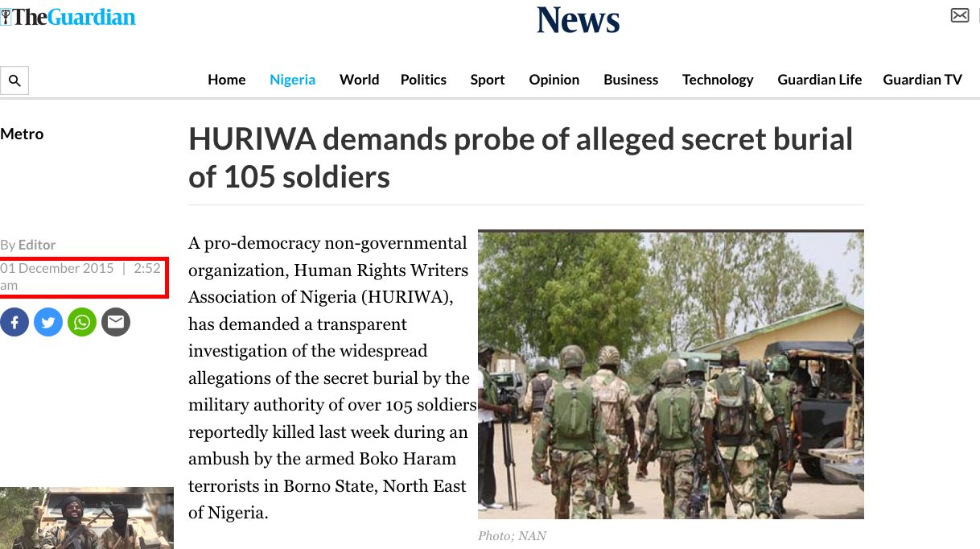Screen dimensions: 980x549
Task: Go to World news section
Action: click(x=360, y=80)
